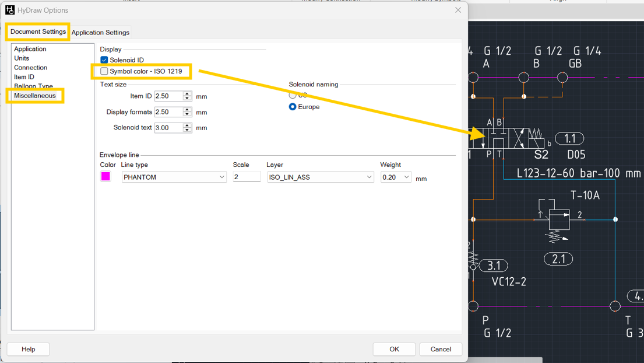Screen dimensions: 644x363
Task: Open the ISO_LIN_ASS layer dropdown
Action: (x=321, y=177)
